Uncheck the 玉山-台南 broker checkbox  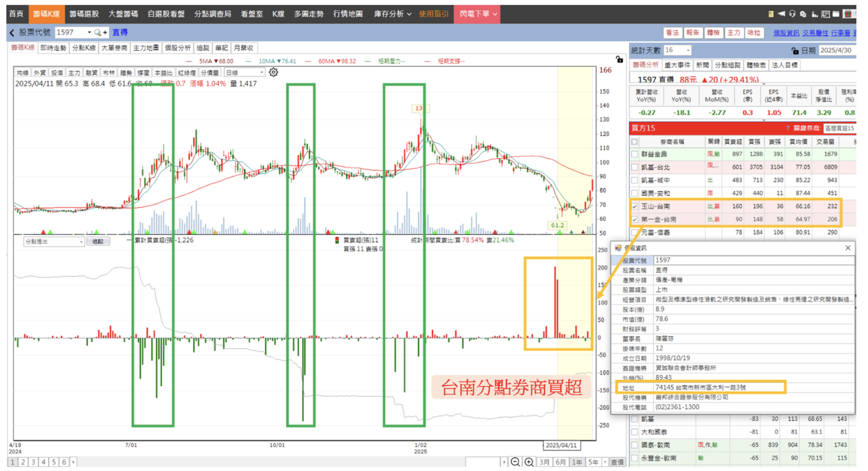pos(635,206)
